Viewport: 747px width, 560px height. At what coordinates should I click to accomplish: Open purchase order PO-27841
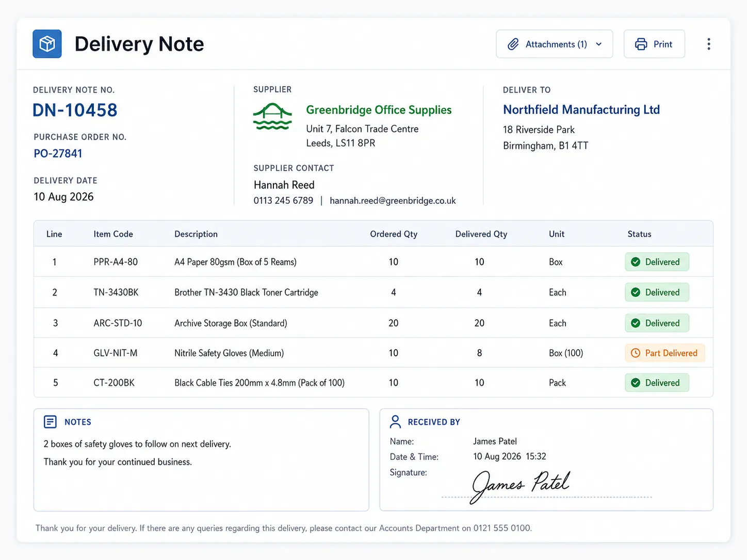(58, 153)
